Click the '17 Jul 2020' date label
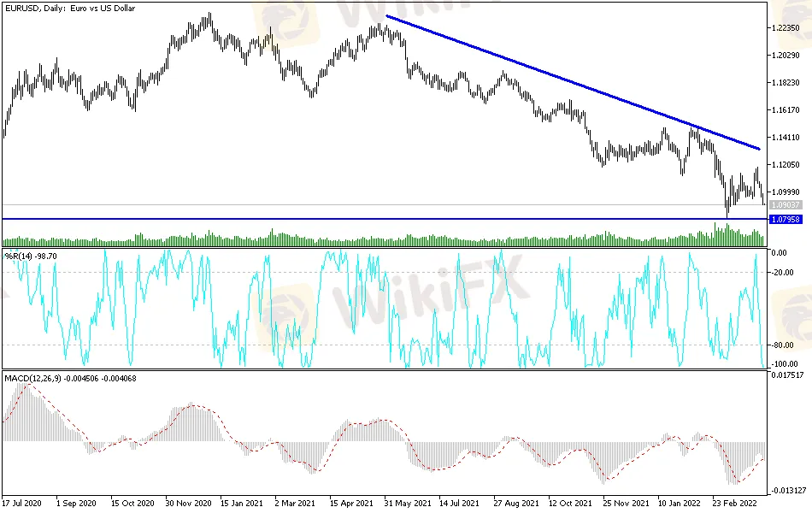This screenshot has width=812, height=513. (21, 503)
